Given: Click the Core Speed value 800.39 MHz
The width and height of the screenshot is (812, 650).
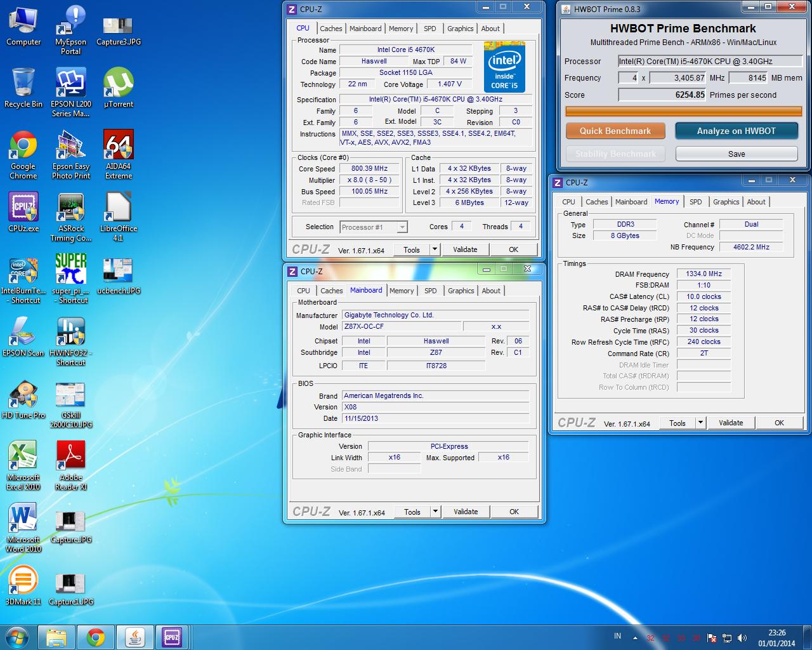Looking at the screenshot, I should [369, 169].
